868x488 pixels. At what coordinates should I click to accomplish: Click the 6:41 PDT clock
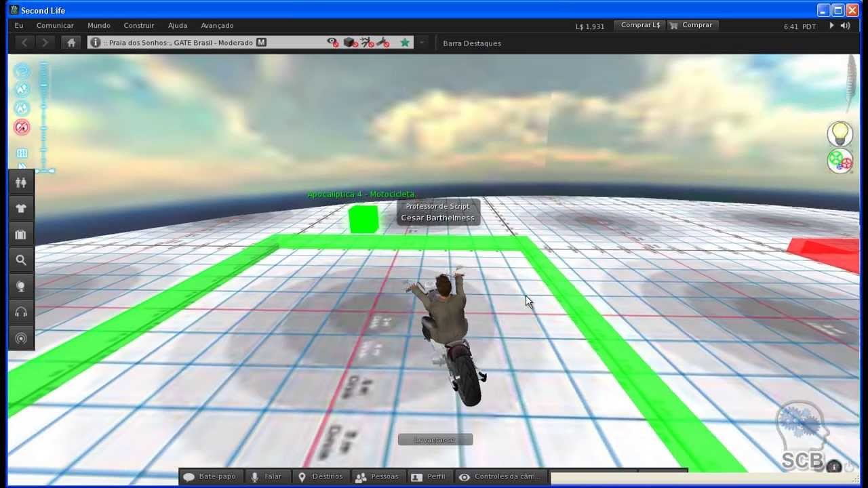coord(800,26)
